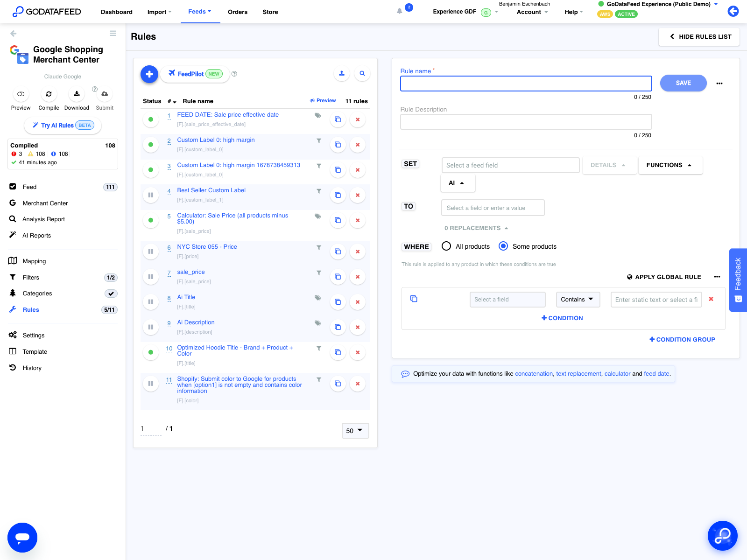Select the All products radio option
The width and height of the screenshot is (747, 560).
446,246
